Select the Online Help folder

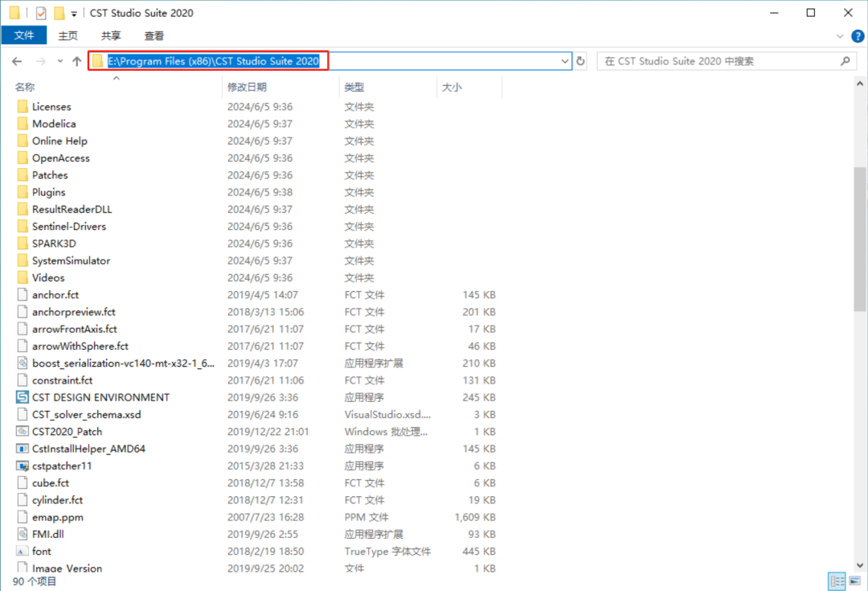[x=59, y=141]
